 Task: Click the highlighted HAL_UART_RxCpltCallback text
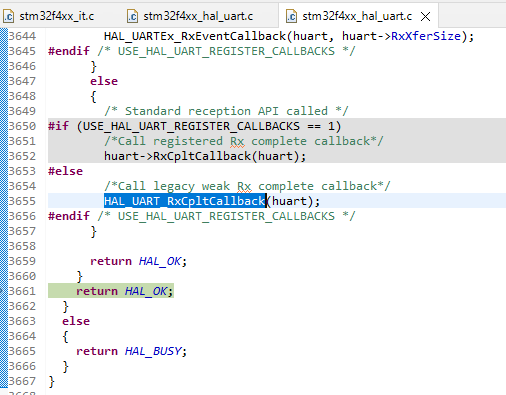tap(185, 201)
